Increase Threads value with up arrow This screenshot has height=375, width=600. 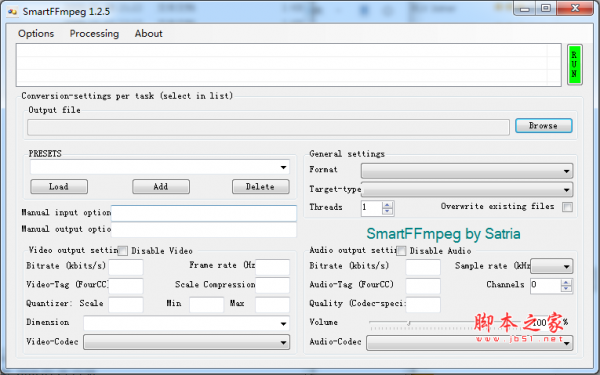click(x=387, y=205)
